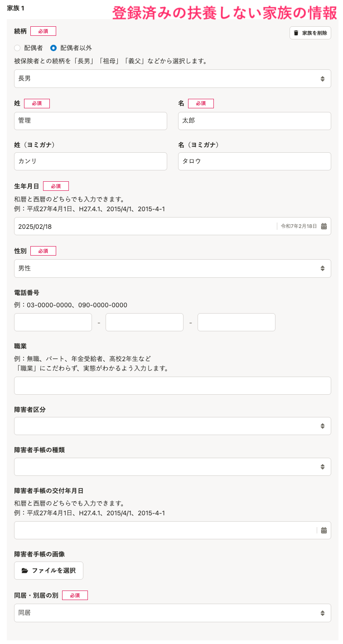Expand the 障害者手帳の種類 dropdown

point(172,467)
